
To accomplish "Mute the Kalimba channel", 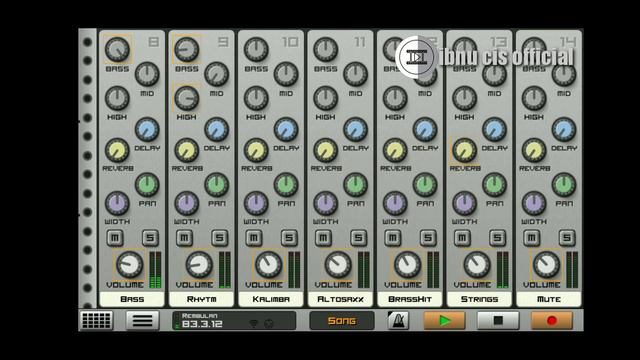I will (254, 238).
